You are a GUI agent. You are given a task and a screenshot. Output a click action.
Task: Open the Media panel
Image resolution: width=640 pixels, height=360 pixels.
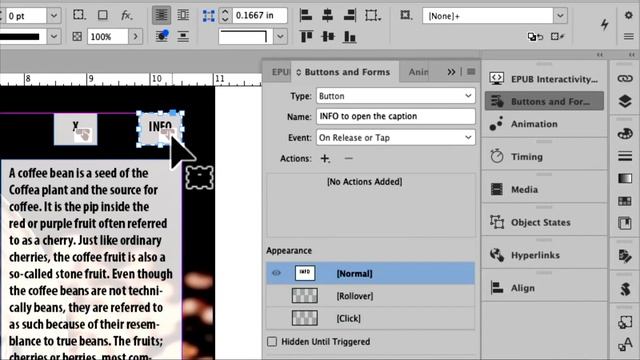tap(544, 189)
